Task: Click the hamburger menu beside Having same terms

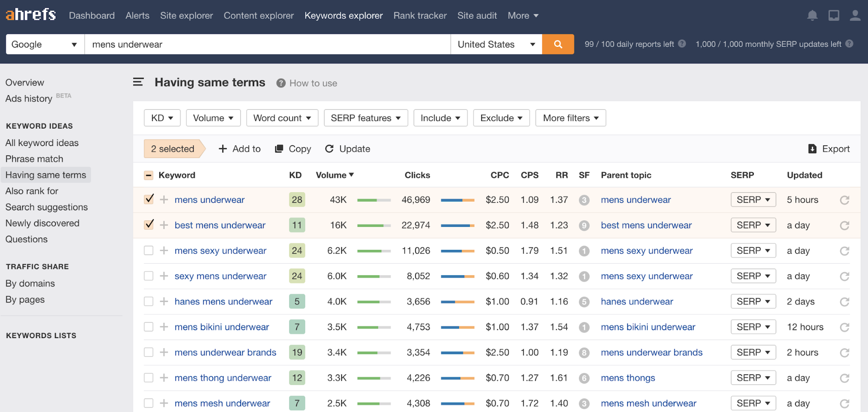Action: [x=138, y=82]
